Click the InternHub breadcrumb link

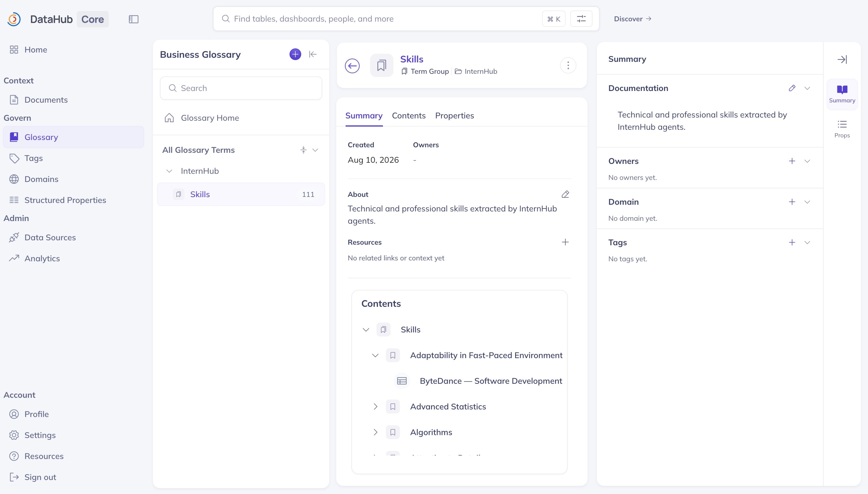pyautogui.click(x=481, y=71)
